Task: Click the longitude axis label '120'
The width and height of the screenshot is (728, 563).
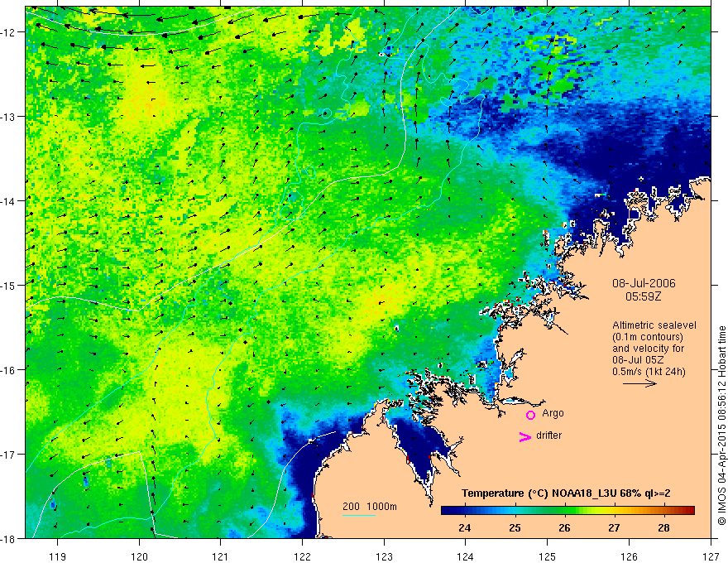Action: point(139,556)
